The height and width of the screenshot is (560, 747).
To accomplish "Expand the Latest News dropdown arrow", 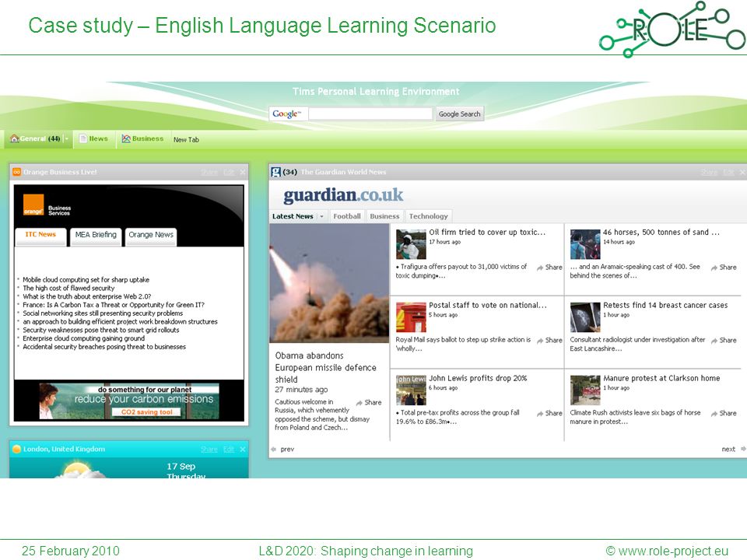I will coord(321,216).
